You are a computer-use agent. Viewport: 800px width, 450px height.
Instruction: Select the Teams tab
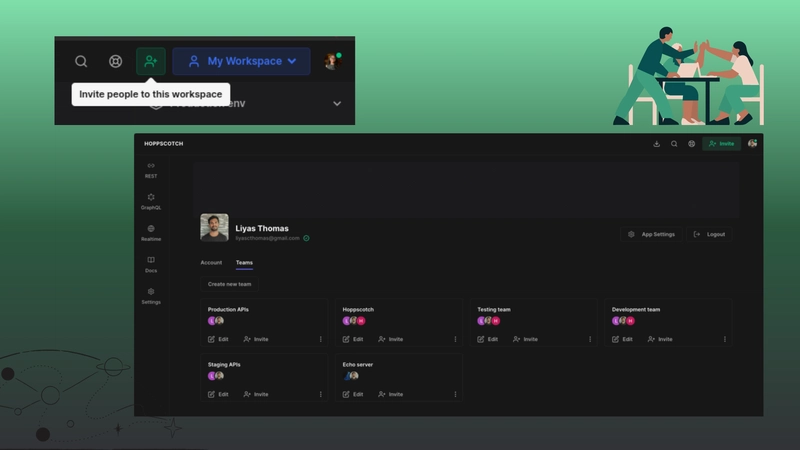click(x=244, y=263)
